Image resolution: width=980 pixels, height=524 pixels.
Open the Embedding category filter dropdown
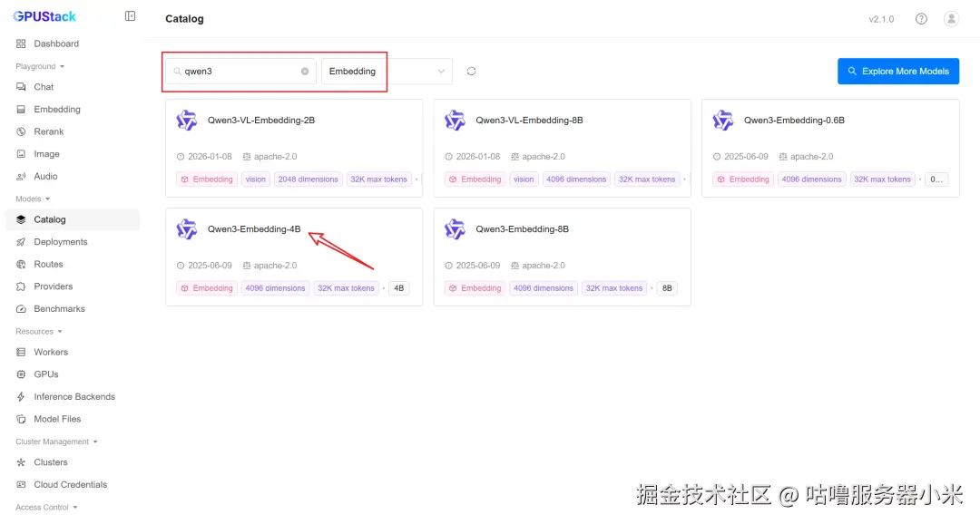(x=387, y=72)
